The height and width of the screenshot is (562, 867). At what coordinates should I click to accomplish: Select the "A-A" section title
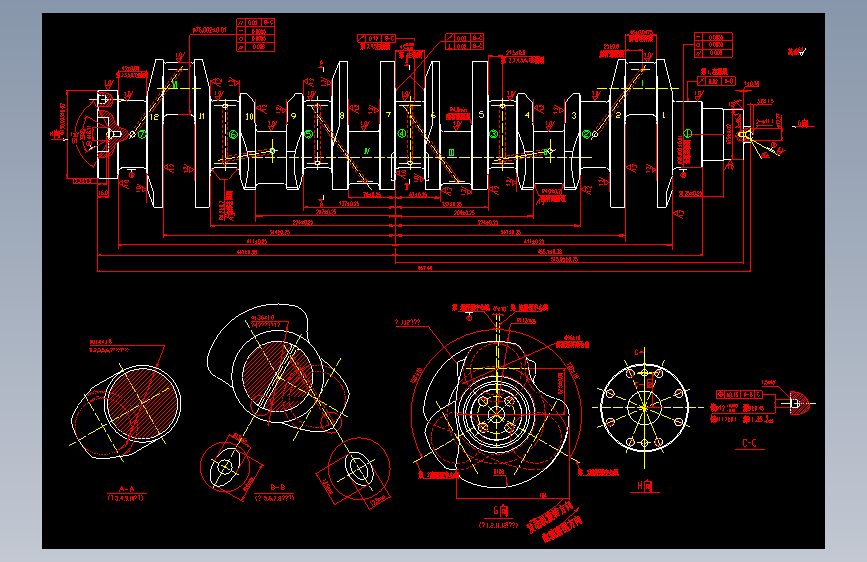click(127, 489)
